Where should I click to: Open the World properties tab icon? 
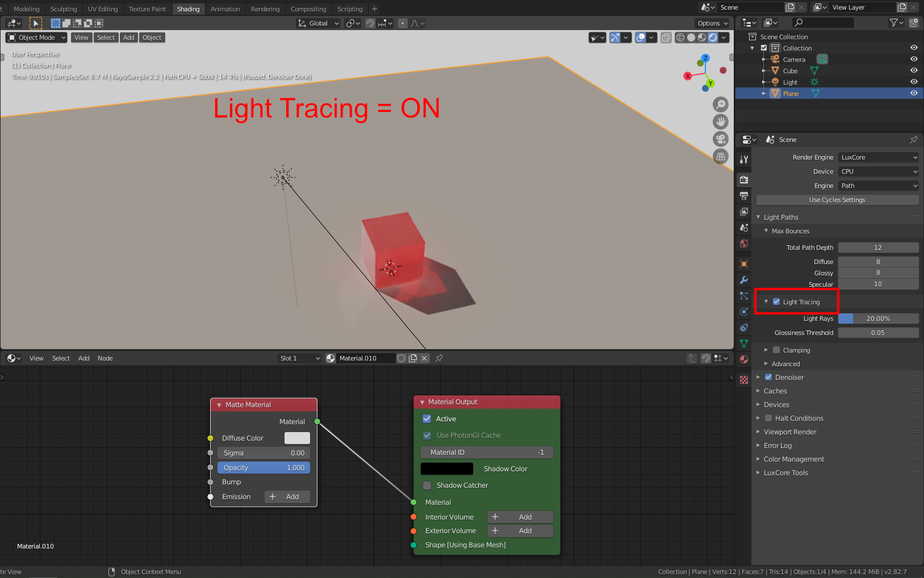[x=744, y=244]
